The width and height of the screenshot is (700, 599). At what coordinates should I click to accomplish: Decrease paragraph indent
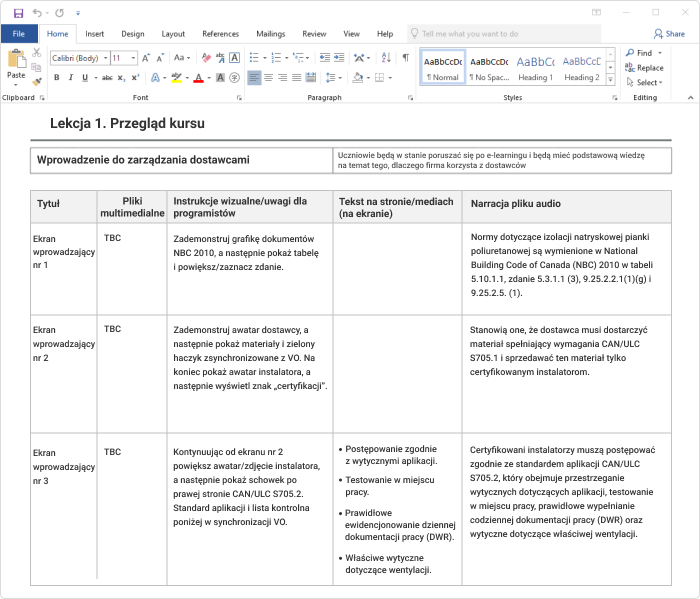tap(325, 58)
